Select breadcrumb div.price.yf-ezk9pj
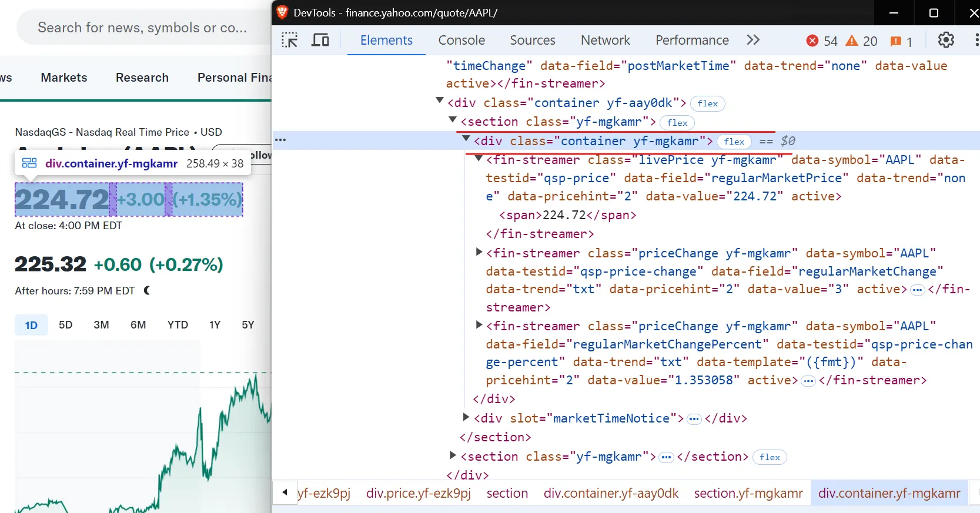 pyautogui.click(x=419, y=493)
